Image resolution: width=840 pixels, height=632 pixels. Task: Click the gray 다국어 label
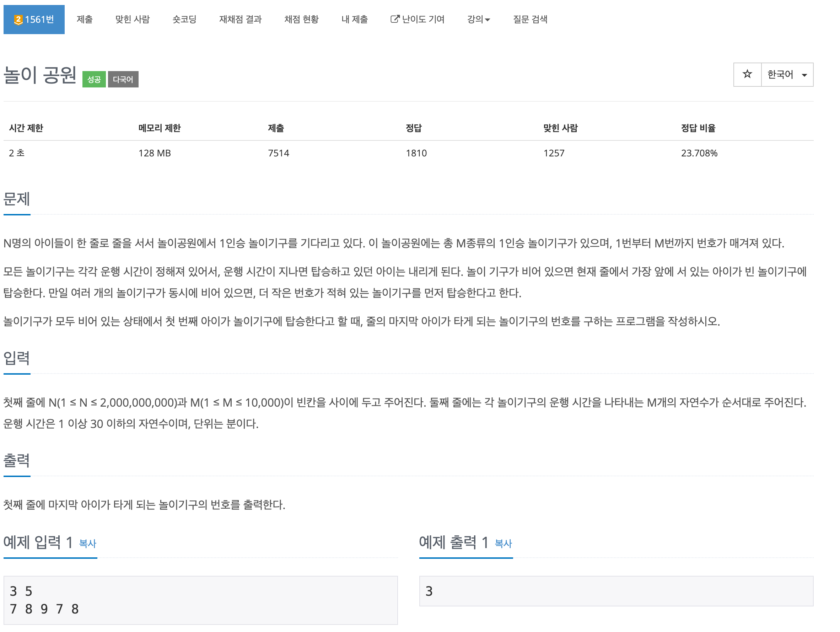(x=123, y=79)
